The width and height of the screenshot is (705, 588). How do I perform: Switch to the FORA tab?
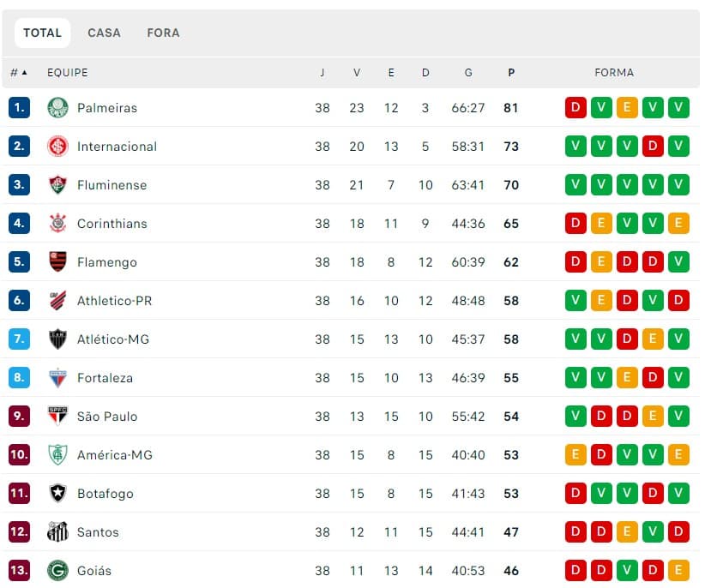tap(163, 33)
